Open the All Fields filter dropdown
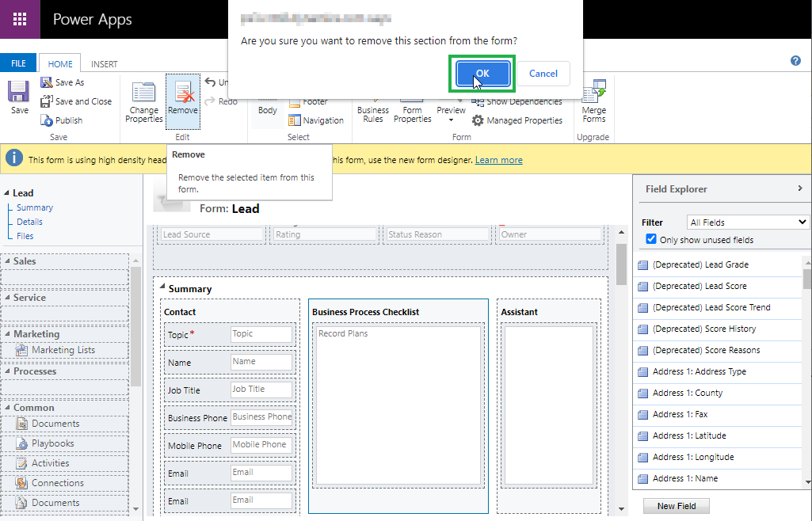The width and height of the screenshot is (812, 521). point(748,222)
